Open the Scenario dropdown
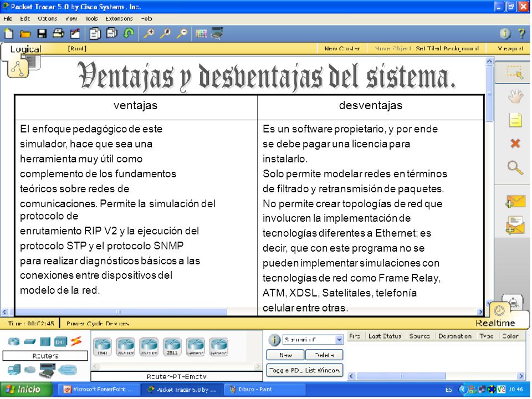Screen dimensions: 532x399 [313, 340]
